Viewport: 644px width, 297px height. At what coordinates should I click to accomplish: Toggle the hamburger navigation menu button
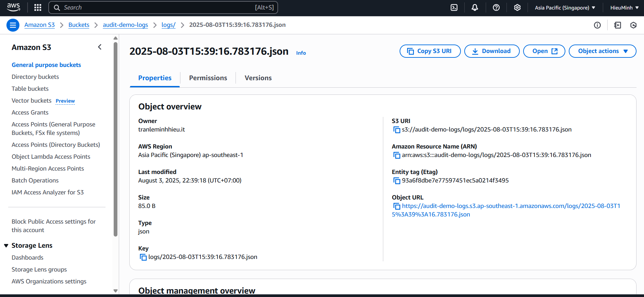tap(13, 25)
